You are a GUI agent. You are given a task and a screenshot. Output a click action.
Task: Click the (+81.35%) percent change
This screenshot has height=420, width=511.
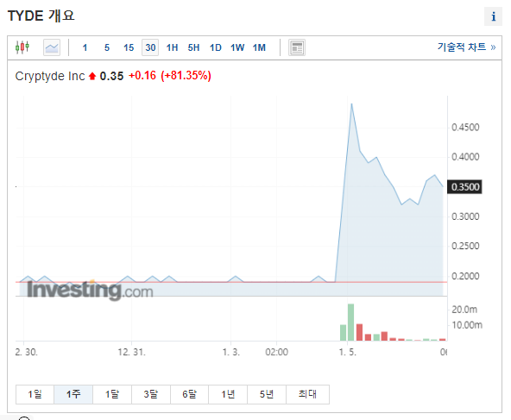pyautogui.click(x=186, y=76)
